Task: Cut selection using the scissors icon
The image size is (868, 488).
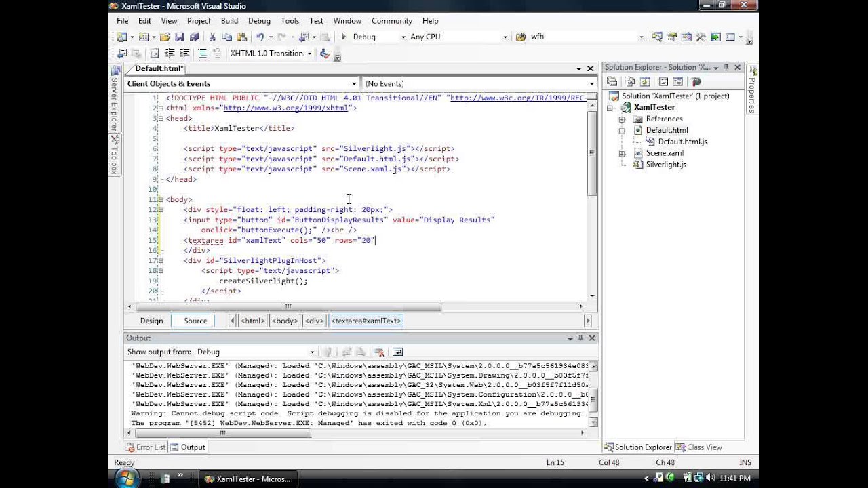Action: pos(212,37)
